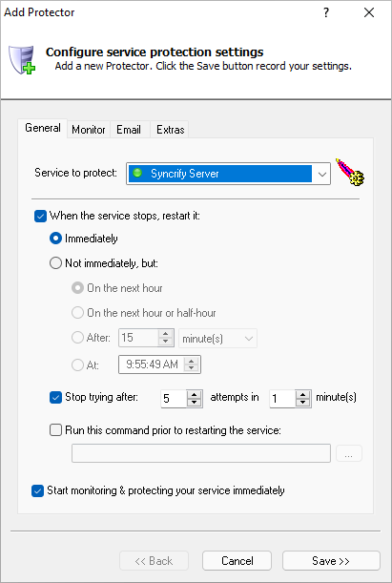Increase the minutes value with up arrow
This screenshot has height=583, width=392.
tap(303, 394)
